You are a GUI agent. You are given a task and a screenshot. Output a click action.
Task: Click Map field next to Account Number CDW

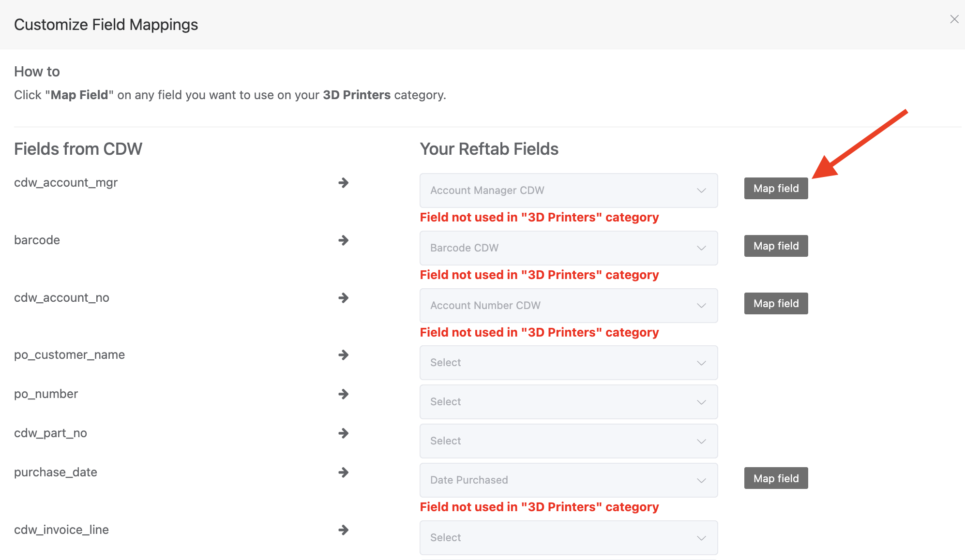[x=775, y=303]
